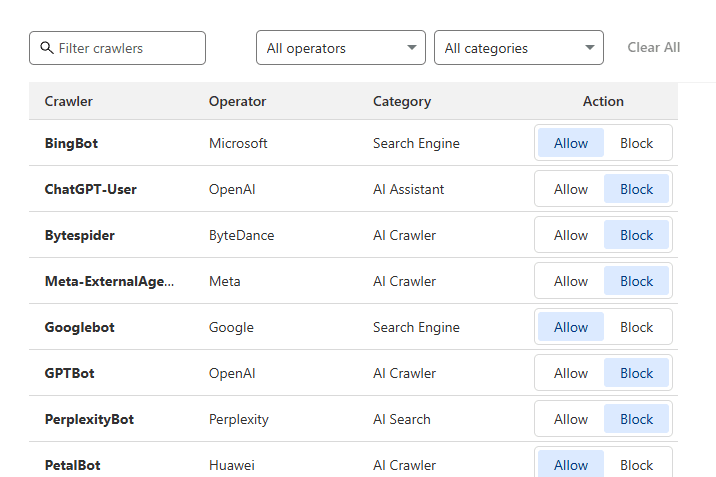Click the Perplexity operator cell

[239, 419]
